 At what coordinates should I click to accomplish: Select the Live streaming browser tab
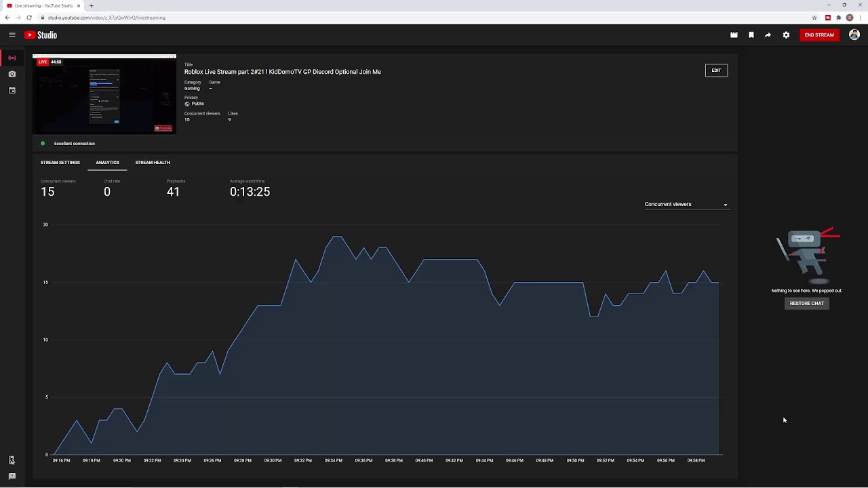point(43,5)
